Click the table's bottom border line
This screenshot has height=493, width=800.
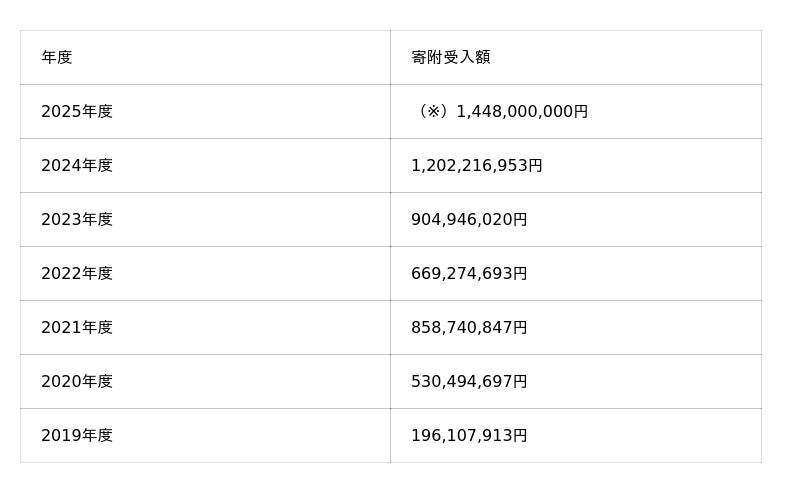point(390,462)
